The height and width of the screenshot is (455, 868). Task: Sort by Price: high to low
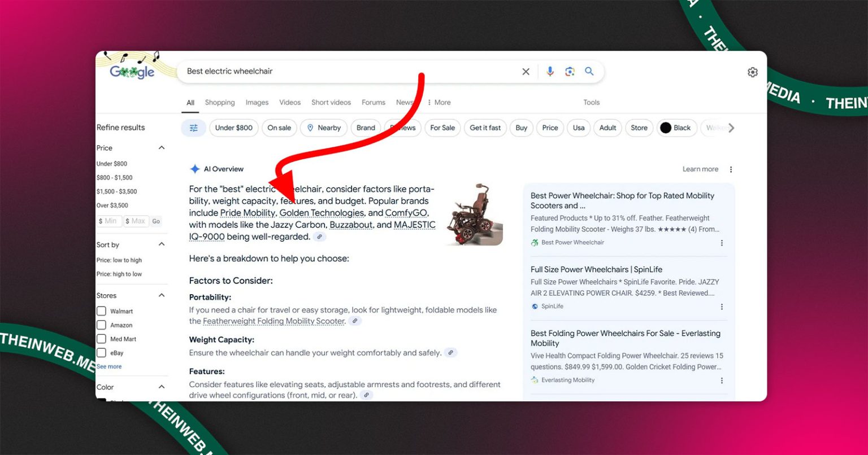(x=119, y=274)
